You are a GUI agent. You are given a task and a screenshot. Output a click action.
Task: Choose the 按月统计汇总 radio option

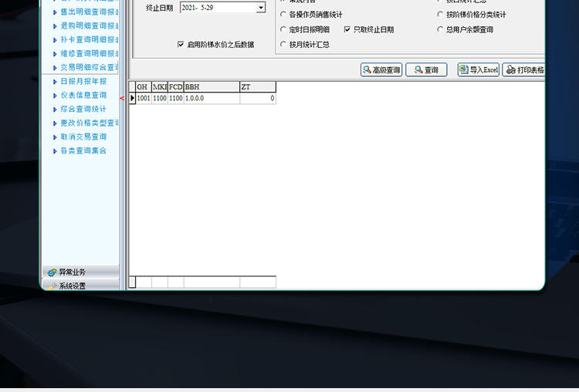pyautogui.click(x=283, y=45)
